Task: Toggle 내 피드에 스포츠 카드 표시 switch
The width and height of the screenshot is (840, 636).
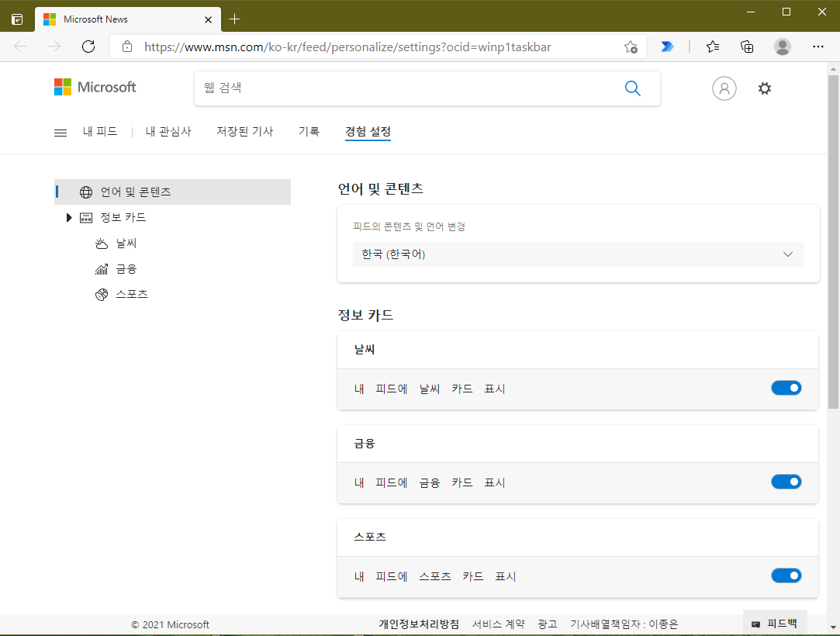Action: 786,576
